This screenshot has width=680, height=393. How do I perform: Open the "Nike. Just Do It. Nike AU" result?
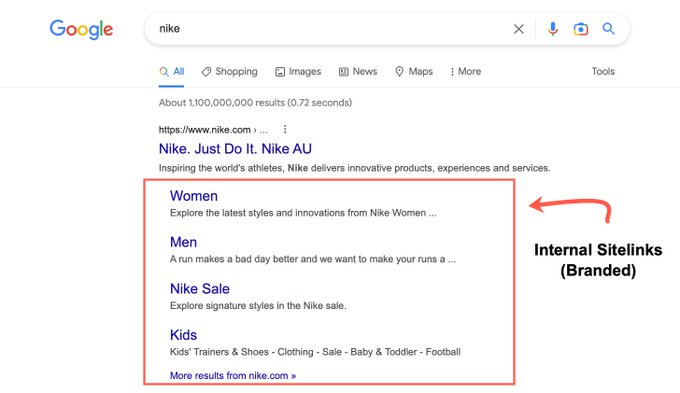click(x=235, y=149)
